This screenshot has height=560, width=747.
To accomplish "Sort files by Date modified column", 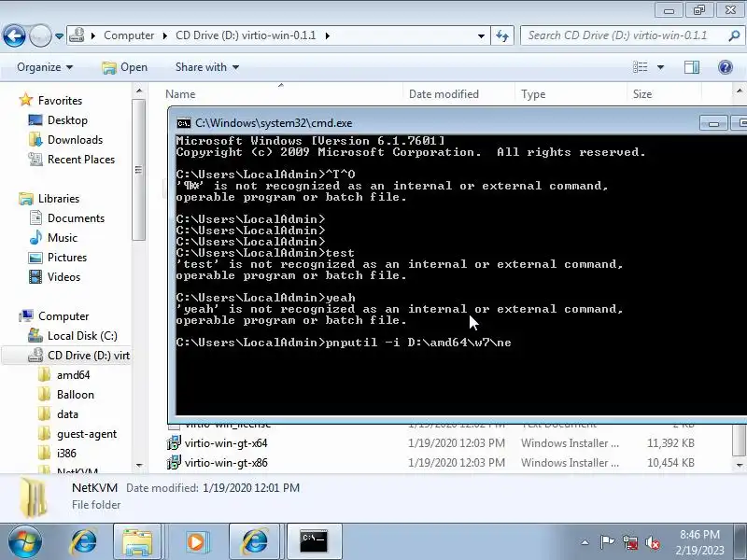I will tap(444, 94).
